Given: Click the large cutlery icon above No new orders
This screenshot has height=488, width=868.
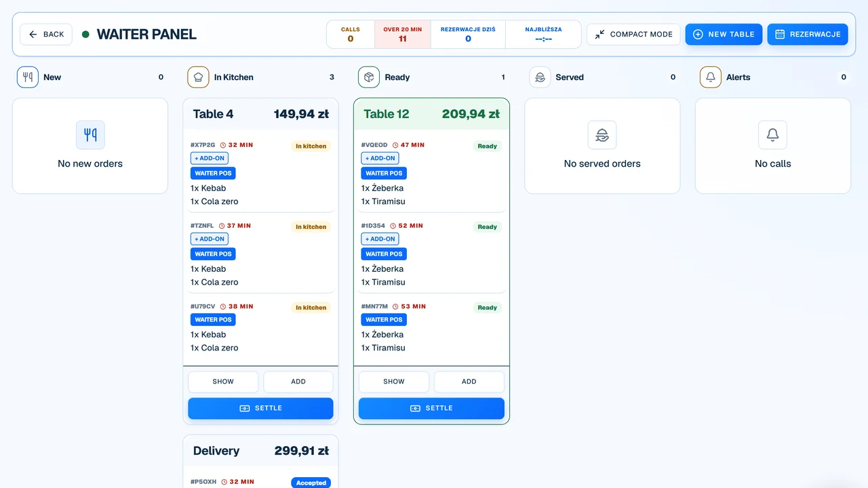Looking at the screenshot, I should click(90, 135).
